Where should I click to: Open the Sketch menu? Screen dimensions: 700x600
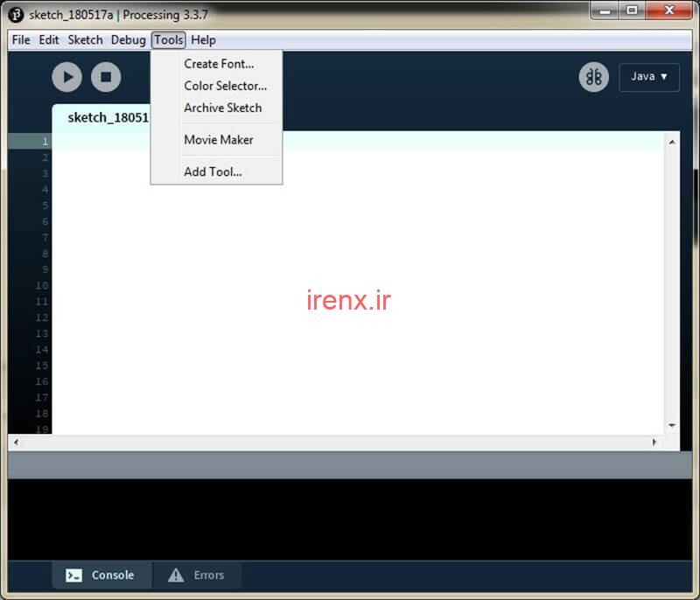pyautogui.click(x=85, y=40)
